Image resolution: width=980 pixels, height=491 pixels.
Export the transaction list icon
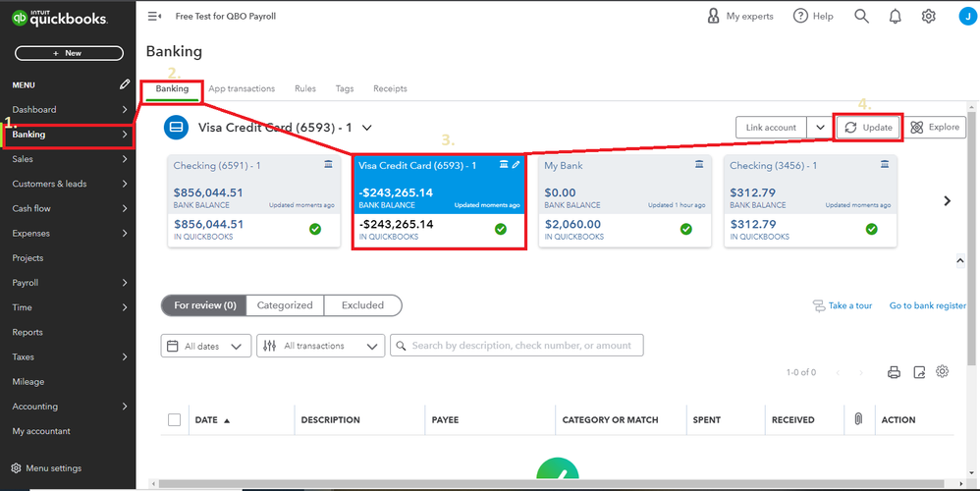coord(919,372)
